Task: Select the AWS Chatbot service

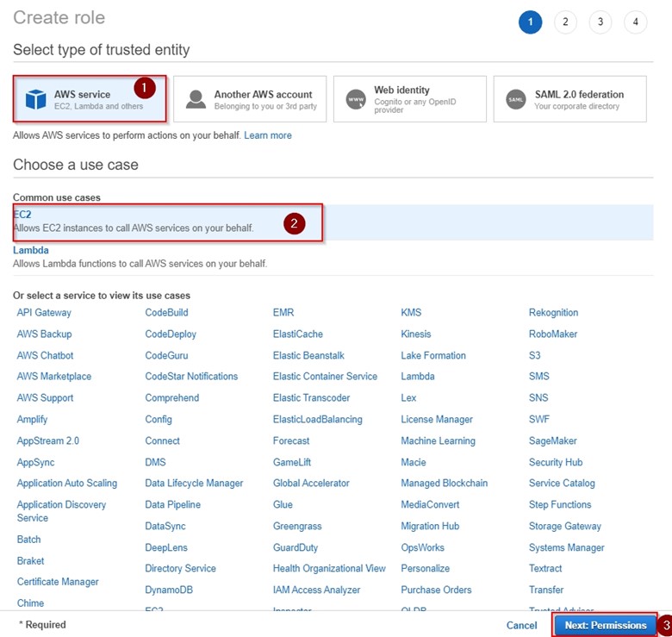Action: pyautogui.click(x=45, y=355)
